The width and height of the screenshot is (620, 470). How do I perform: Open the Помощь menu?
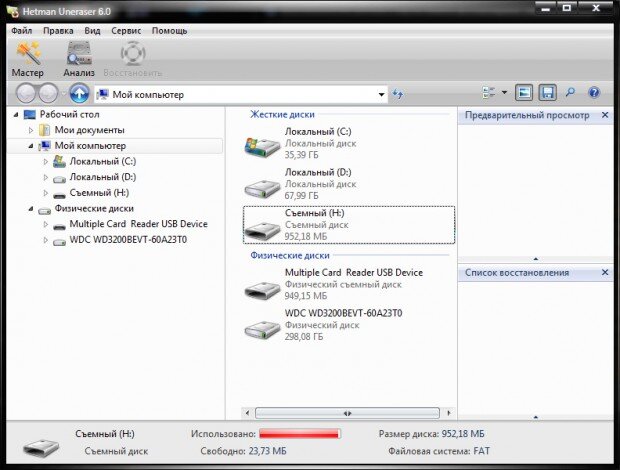click(169, 30)
